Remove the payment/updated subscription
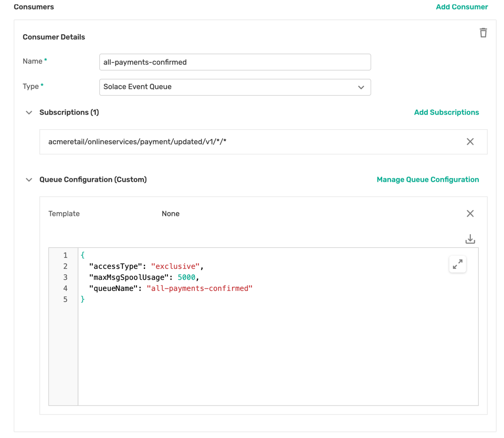 click(470, 142)
